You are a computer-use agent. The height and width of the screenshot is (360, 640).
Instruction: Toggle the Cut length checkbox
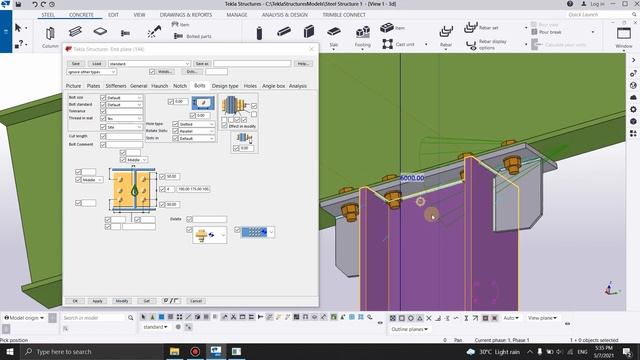click(103, 136)
